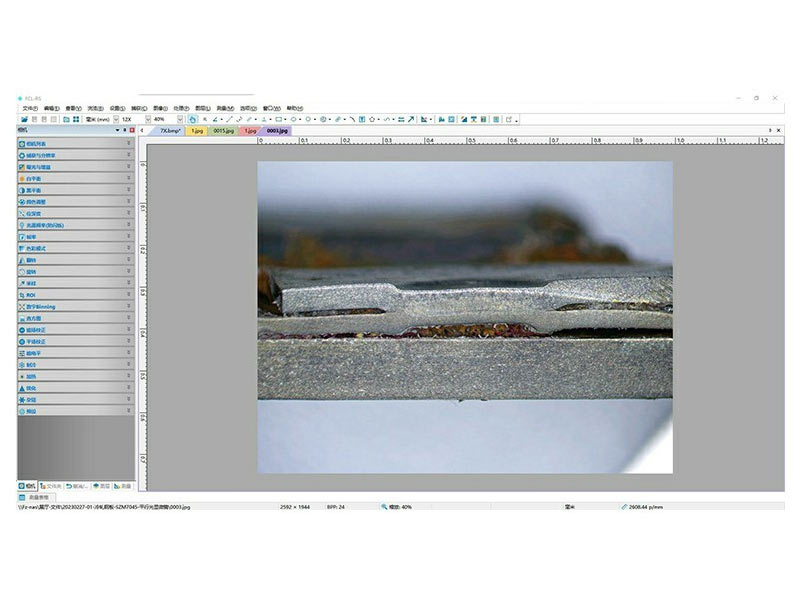Image resolution: width=800 pixels, height=600 pixels.
Task: Click the ROI panel icon
Action: [x=22, y=295]
